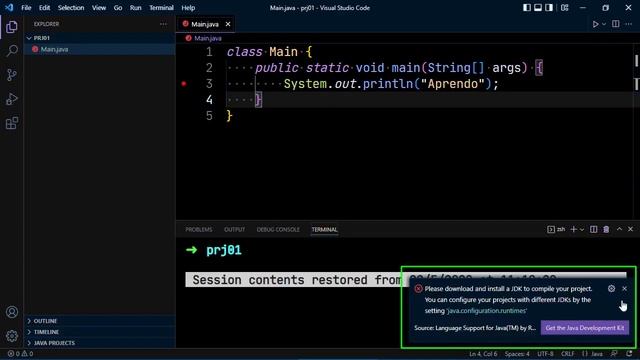Viewport: 640px width, 360px height.
Task: Open the Accounts menu icon
Action: [12, 312]
